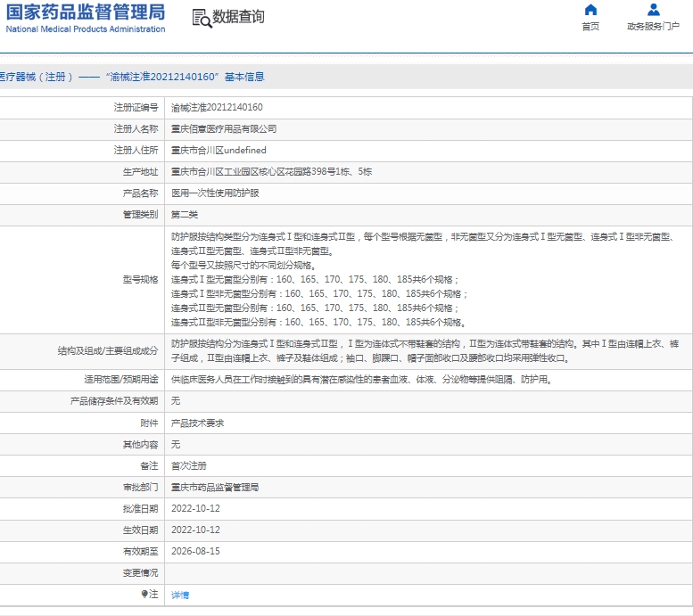Open the 政务服务门户 user icon
Image resolution: width=693 pixels, height=616 pixels.
[653, 10]
